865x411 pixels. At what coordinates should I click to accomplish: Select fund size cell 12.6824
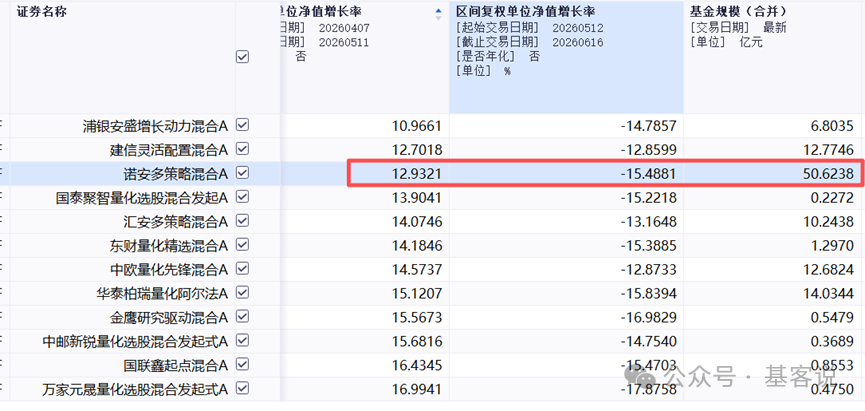[829, 270]
